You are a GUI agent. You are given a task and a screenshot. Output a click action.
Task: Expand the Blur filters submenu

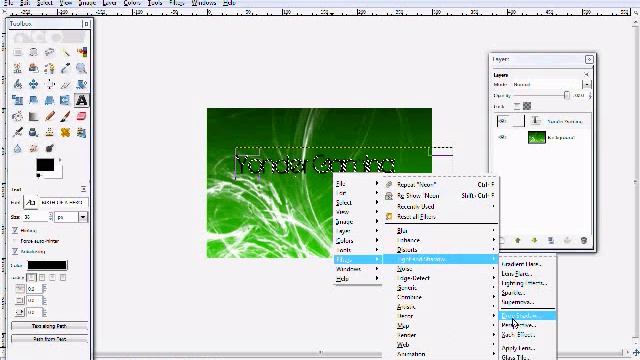(x=440, y=231)
